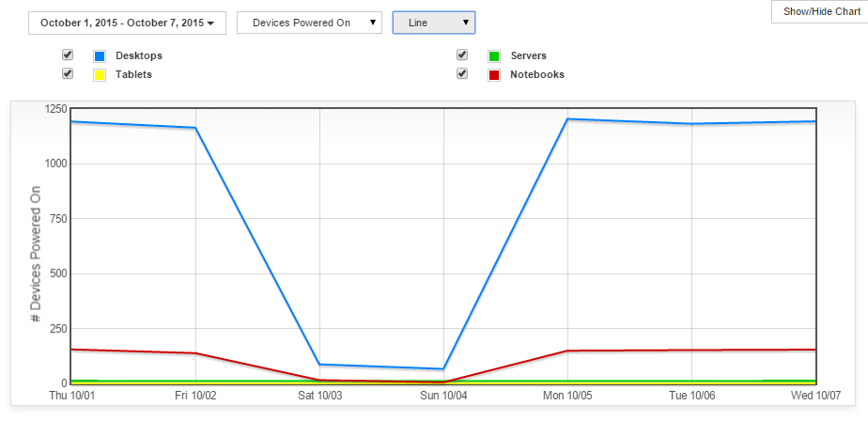Click the Tablets legend label
868x421 pixels.
coord(133,74)
